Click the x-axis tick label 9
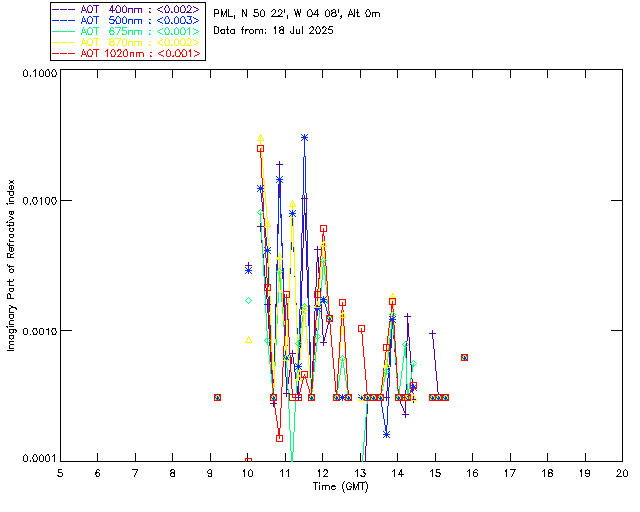The image size is (640, 512). (x=210, y=473)
